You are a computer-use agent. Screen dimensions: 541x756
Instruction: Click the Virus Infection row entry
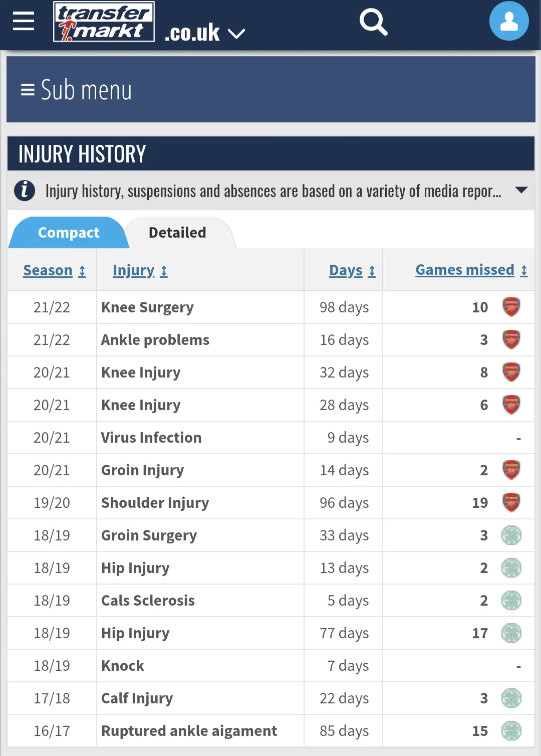[x=151, y=438]
